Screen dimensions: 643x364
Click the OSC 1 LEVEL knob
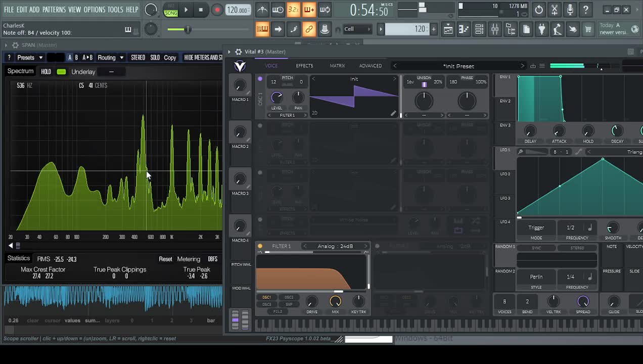(x=277, y=97)
